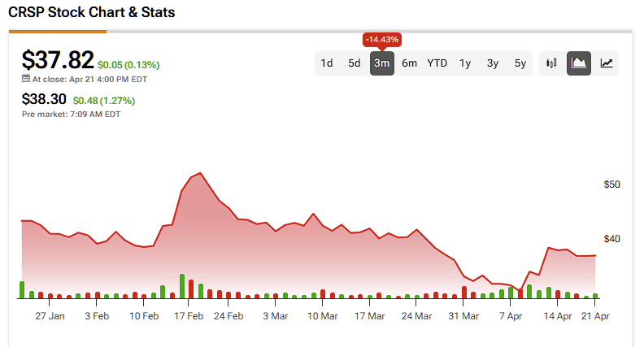This screenshot has height=347, width=644.
Task: Click the $0.48 (1.27%) pre-market change
Action: [x=104, y=101]
